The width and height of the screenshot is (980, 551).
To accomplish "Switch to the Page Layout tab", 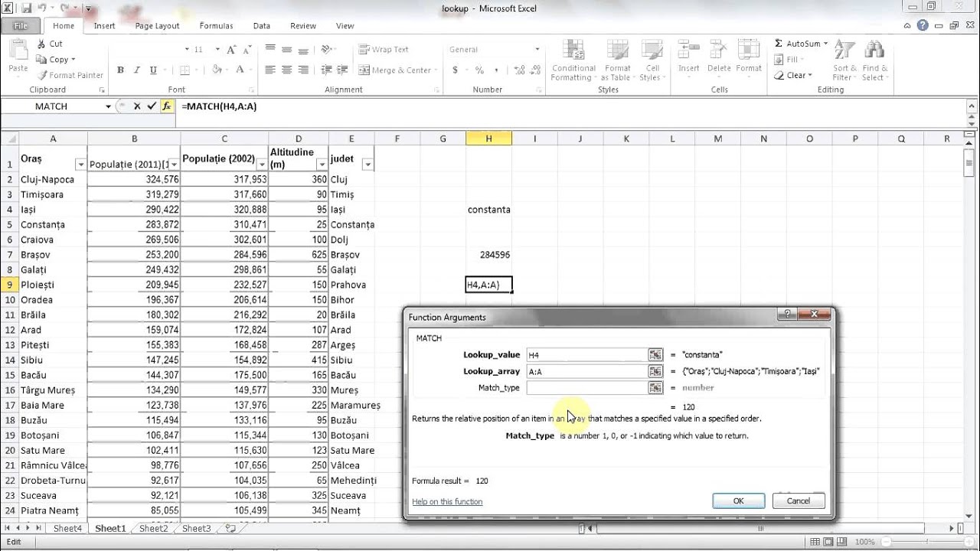I will 157,25.
